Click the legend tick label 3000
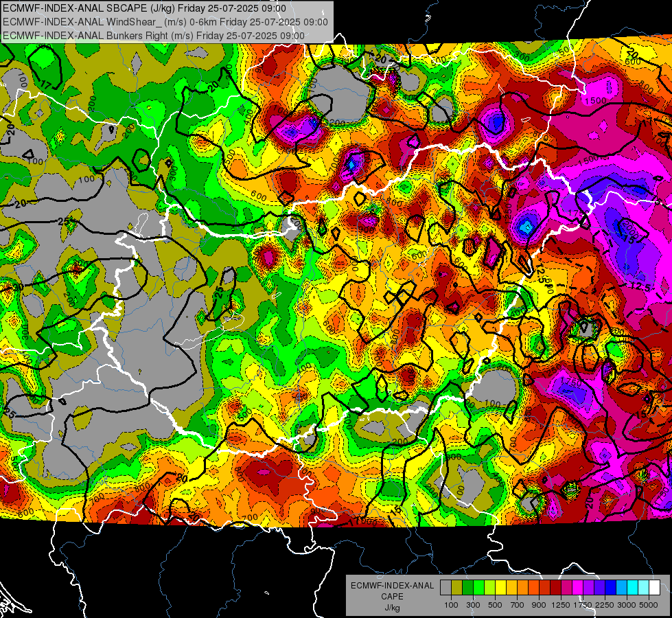The image size is (672, 618). (x=627, y=605)
